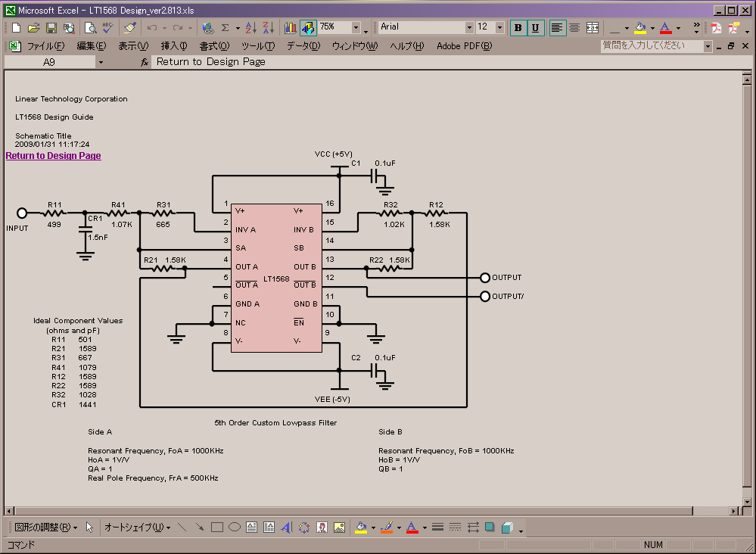Insert picture from file icon
The image size is (756, 554).
pyautogui.click(x=340, y=527)
